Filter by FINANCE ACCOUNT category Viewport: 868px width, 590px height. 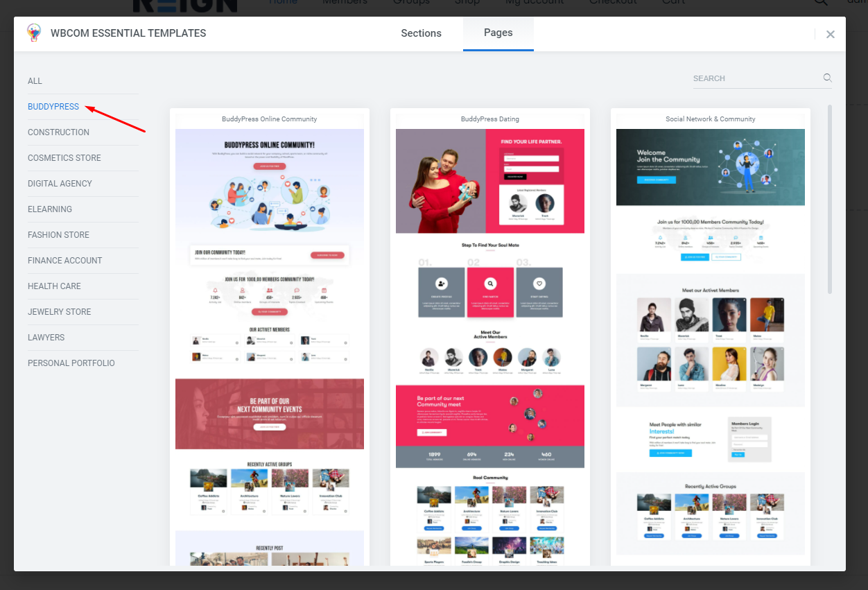click(x=65, y=261)
